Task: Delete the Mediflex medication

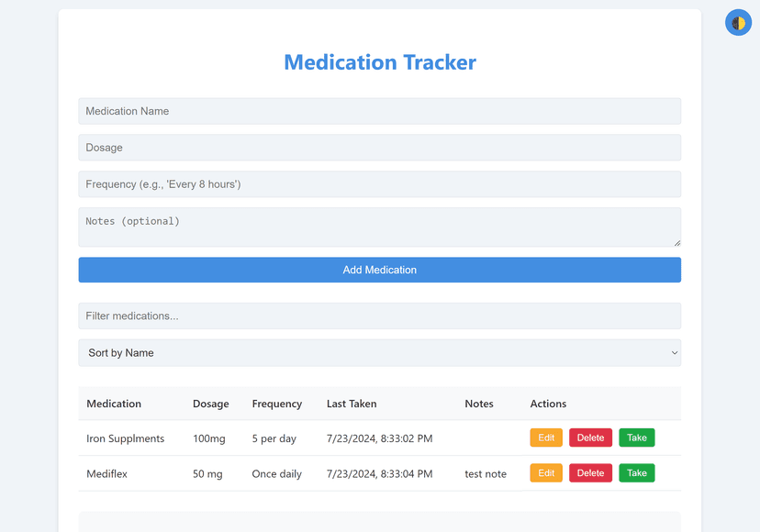Action: (x=590, y=473)
